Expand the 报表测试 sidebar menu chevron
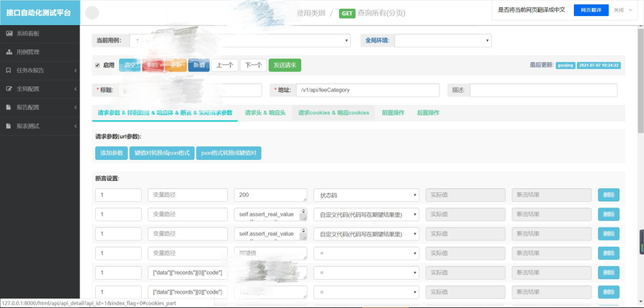 tap(76, 126)
